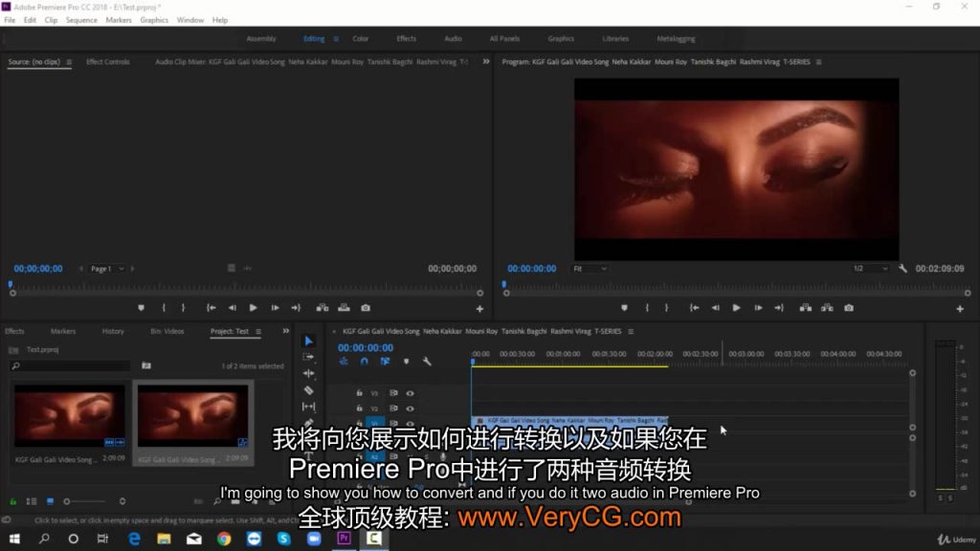Open the History panel tab
Image resolution: width=980 pixels, height=551 pixels.
pos(113,331)
